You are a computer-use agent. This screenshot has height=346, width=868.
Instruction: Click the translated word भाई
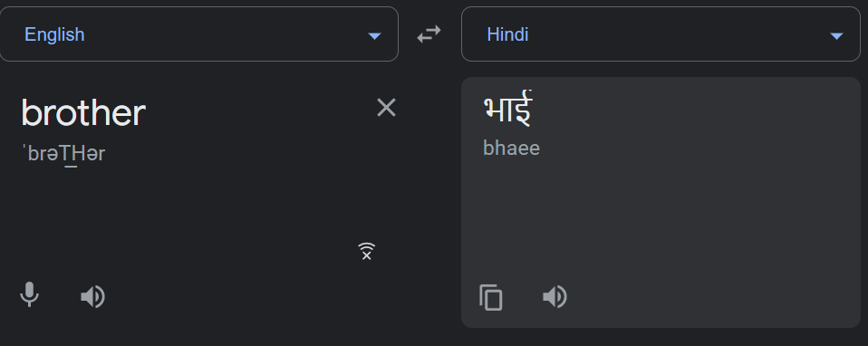[507, 109]
